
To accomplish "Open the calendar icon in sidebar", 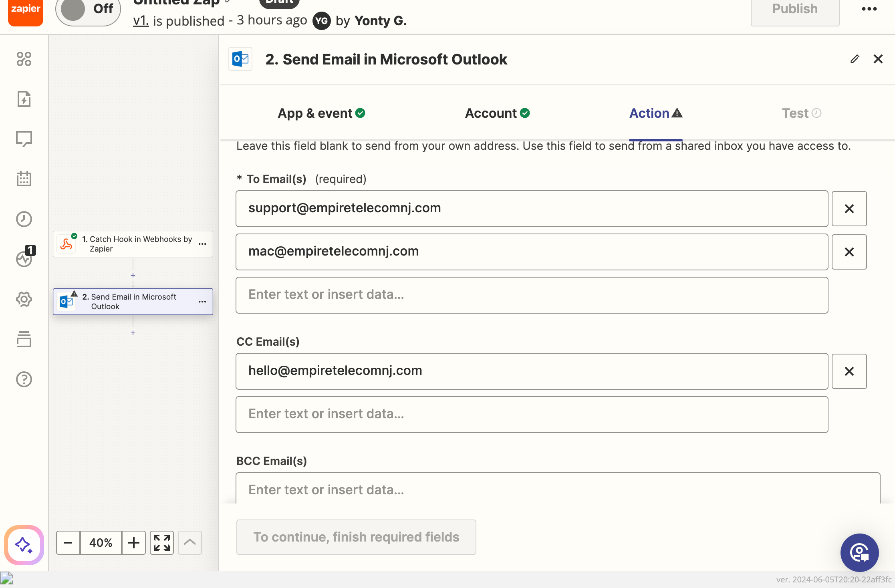I will (x=24, y=179).
